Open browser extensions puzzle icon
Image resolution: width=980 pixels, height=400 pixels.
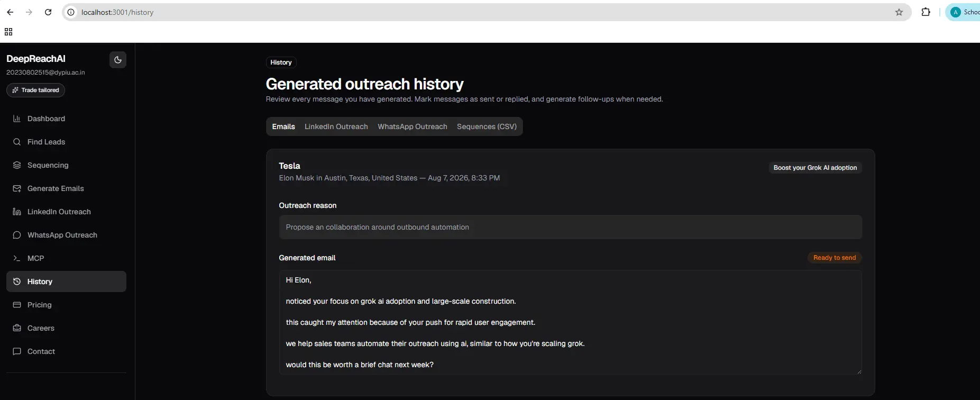pyautogui.click(x=926, y=12)
